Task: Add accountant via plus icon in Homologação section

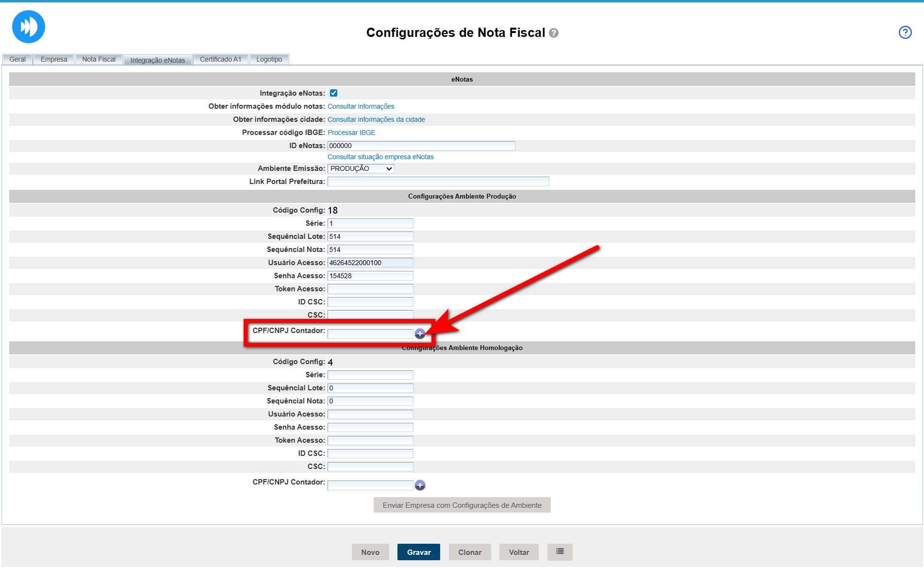Action: [420, 485]
